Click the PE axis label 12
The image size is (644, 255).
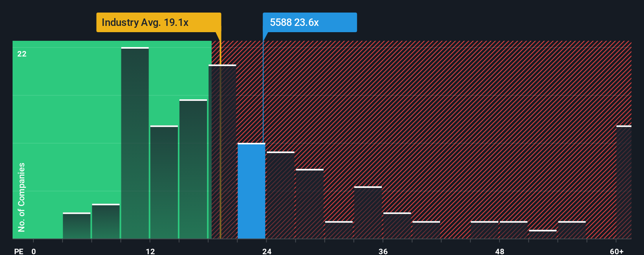click(150, 251)
